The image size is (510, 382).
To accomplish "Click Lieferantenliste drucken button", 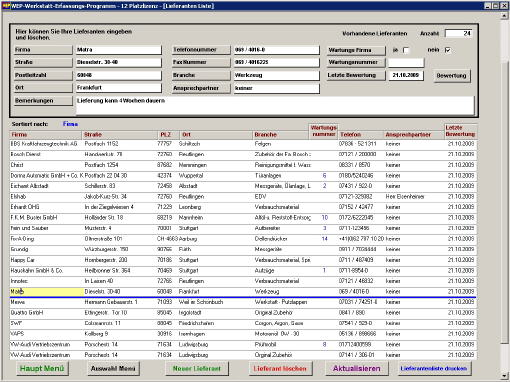I will point(434,369).
